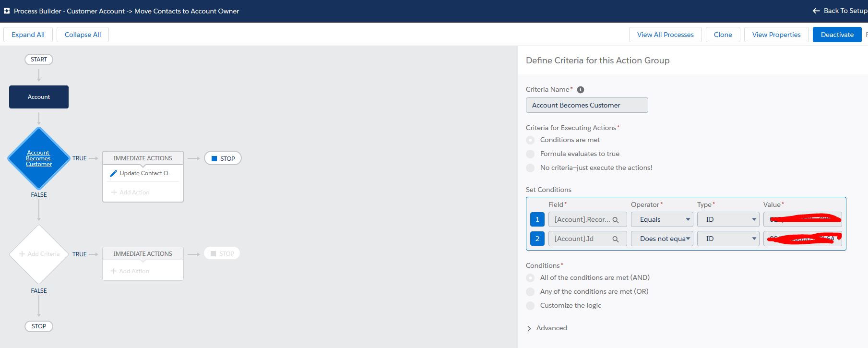868x348 pixels.
Task: Click the final STOP node at bottom
Action: click(39, 326)
